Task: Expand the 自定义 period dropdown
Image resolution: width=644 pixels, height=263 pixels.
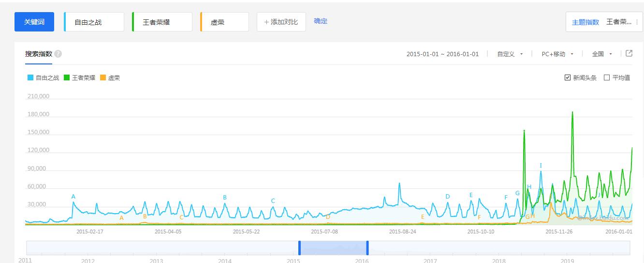Action: (510, 54)
